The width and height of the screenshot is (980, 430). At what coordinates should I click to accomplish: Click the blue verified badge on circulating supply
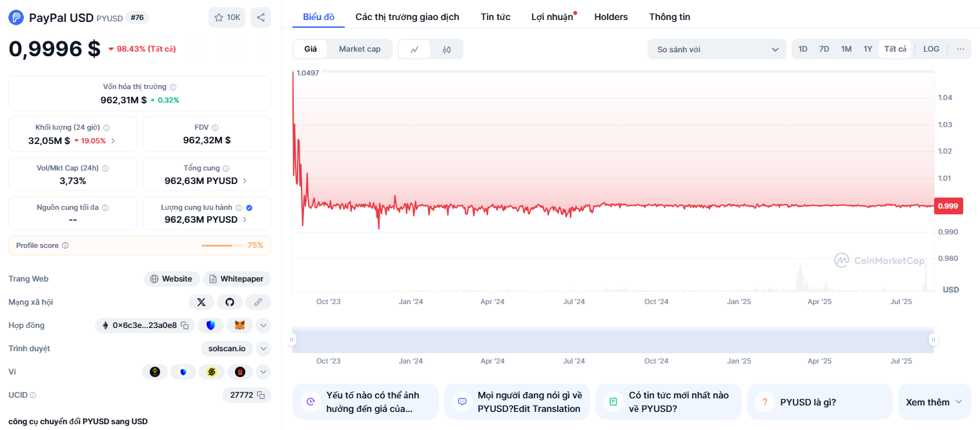[x=249, y=208]
